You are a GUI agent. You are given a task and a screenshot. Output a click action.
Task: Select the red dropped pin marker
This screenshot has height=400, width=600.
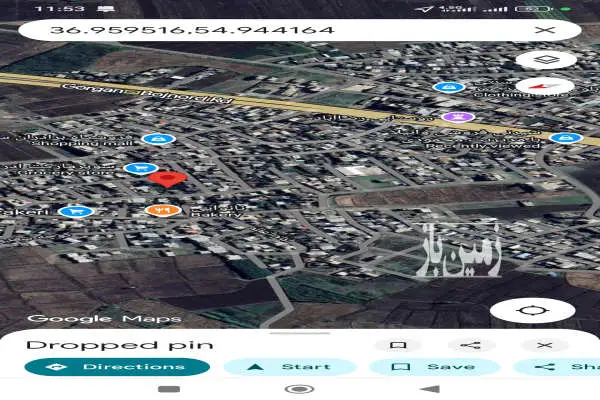coord(167,179)
